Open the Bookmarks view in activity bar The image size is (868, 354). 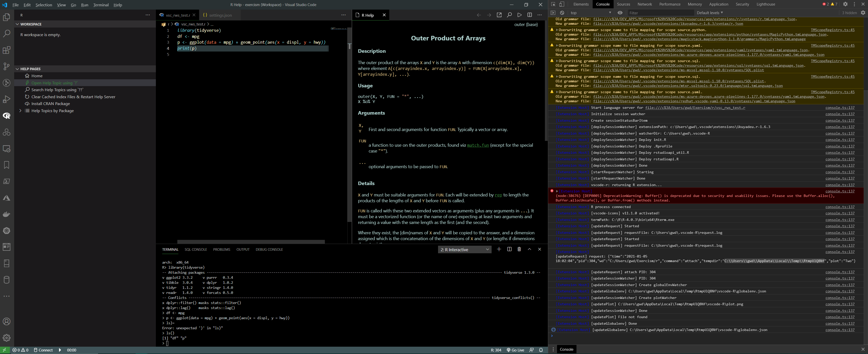pos(6,165)
